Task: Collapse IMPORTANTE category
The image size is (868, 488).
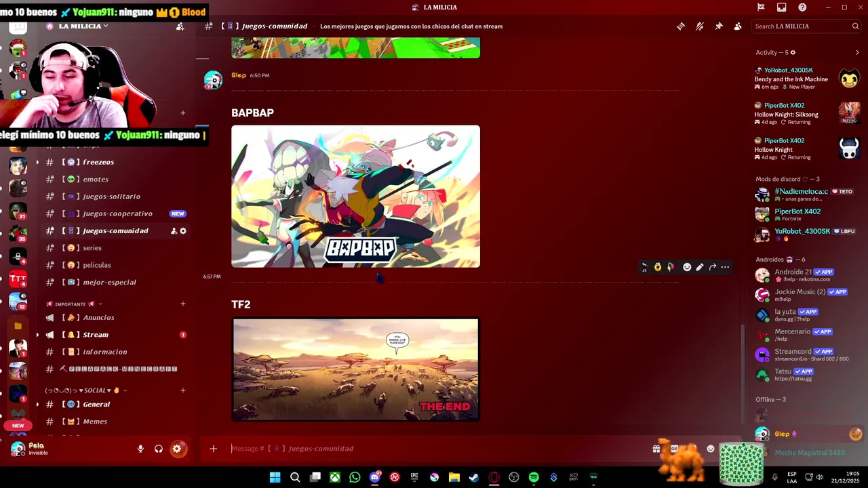Action: coord(73,304)
